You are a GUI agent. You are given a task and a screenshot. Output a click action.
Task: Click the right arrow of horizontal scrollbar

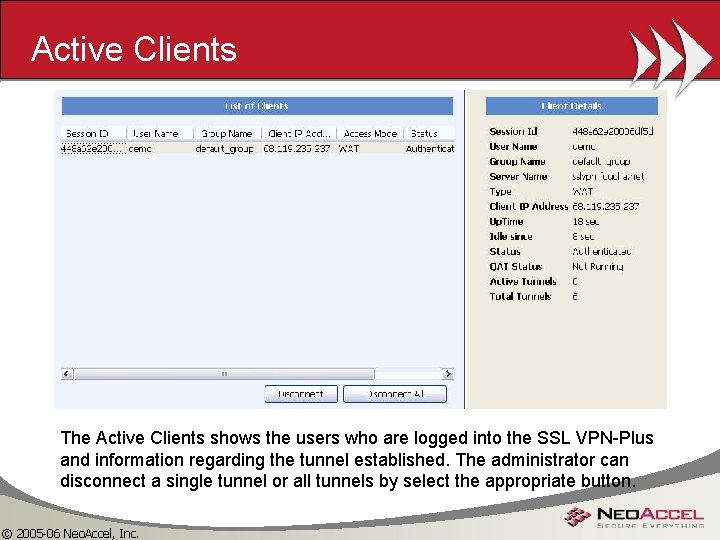point(448,374)
